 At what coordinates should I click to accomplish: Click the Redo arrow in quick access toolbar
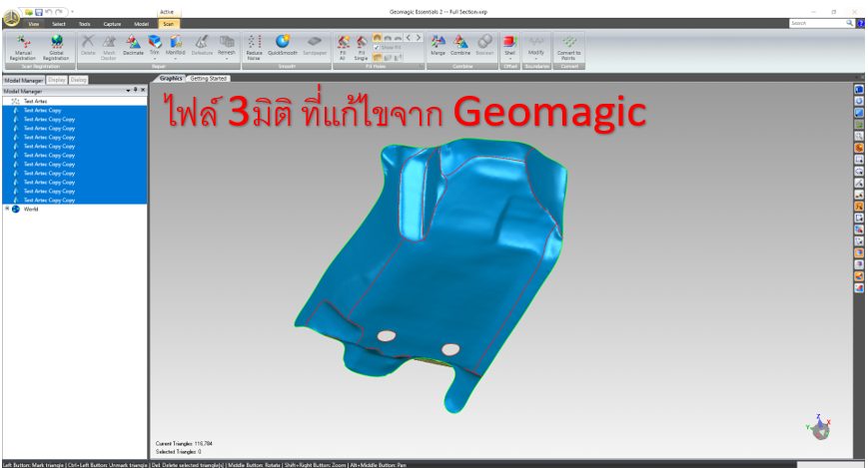(59, 12)
